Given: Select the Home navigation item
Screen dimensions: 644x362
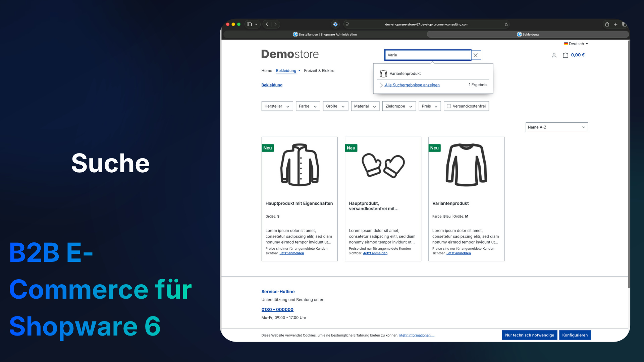Looking at the screenshot, I should (x=267, y=71).
